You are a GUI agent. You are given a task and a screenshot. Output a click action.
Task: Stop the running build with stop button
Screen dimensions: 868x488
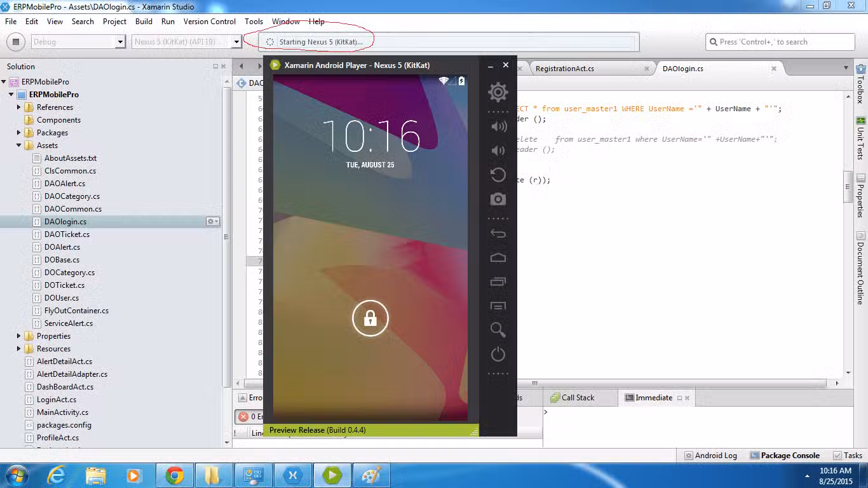click(x=16, y=42)
